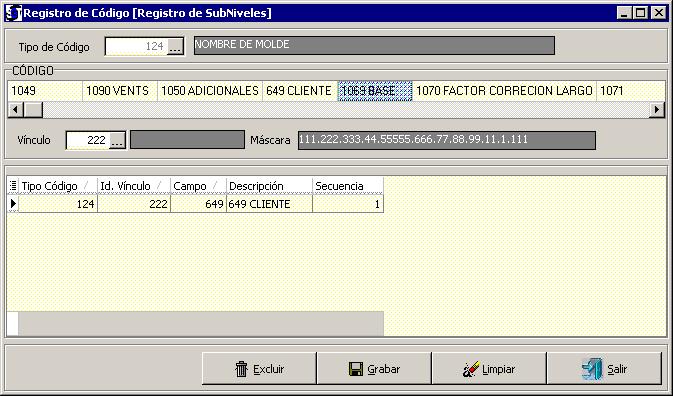Click the Máscara field showing 111.222.333
The height and width of the screenshot is (396, 673).
tap(447, 140)
